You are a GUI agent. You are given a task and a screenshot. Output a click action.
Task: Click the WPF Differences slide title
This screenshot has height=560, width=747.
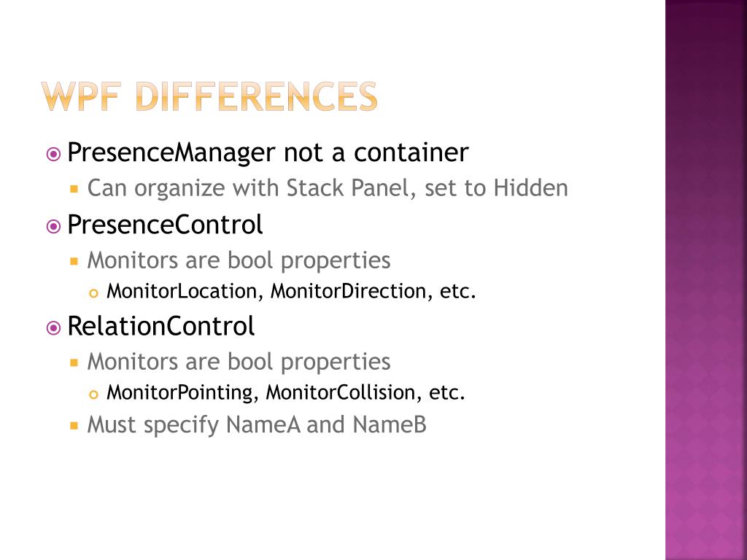[209, 97]
